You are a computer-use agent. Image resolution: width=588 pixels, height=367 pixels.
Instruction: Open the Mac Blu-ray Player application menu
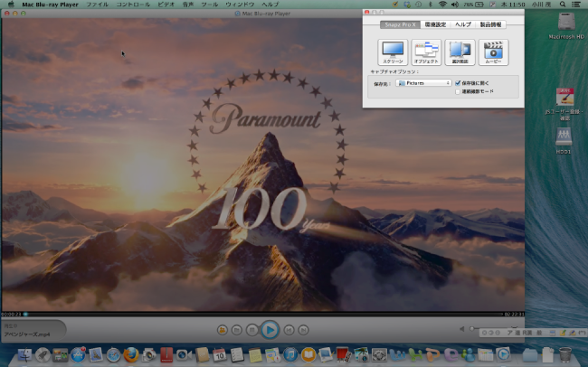(51, 5)
